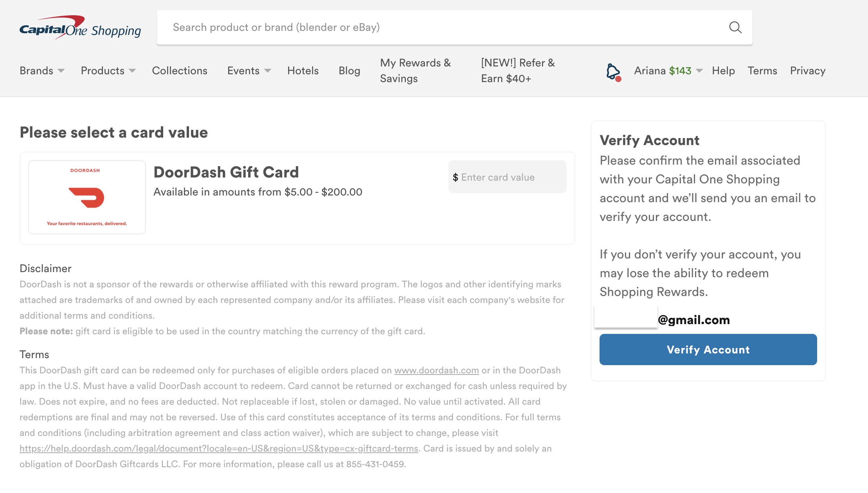Click the Verify Account button
This screenshot has height=493, width=868.
pos(708,350)
